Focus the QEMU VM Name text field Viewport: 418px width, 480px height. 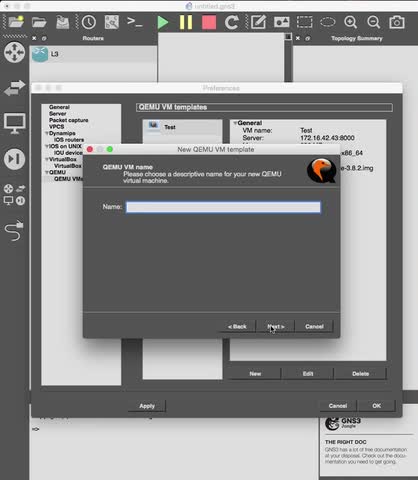click(x=223, y=207)
